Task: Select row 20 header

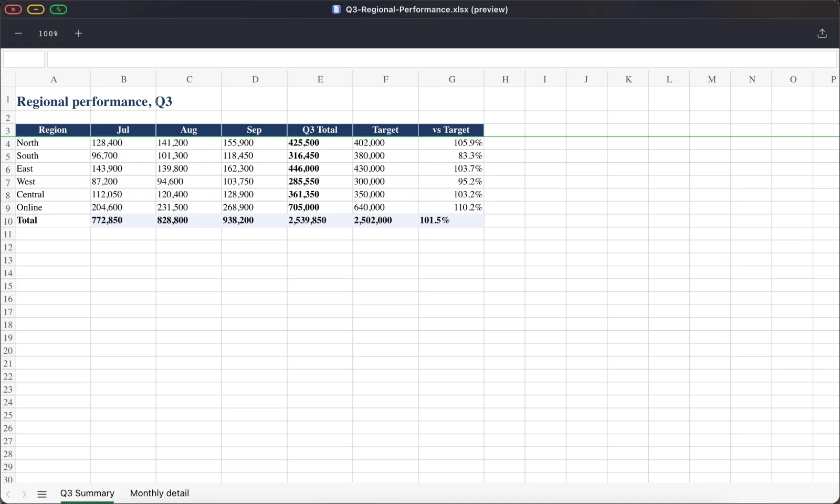Action: coord(8,351)
